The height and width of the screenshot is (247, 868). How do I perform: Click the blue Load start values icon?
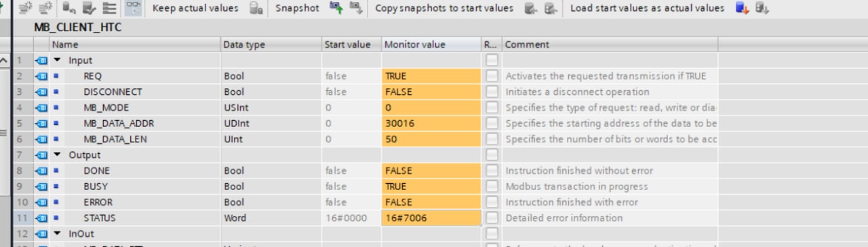click(743, 8)
